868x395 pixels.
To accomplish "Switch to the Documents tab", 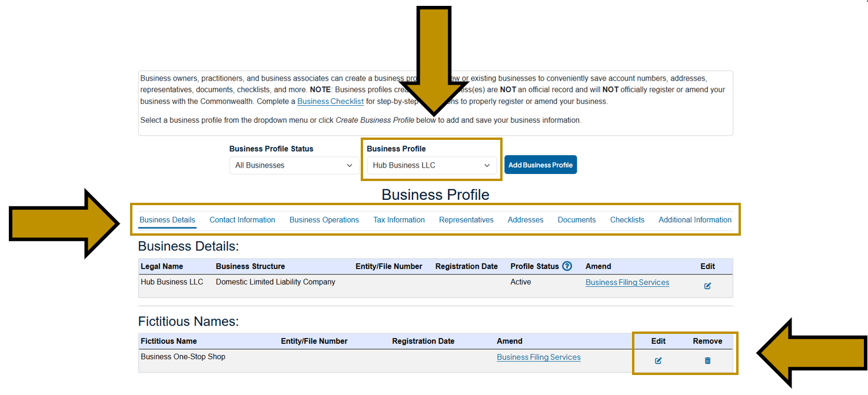I will pyautogui.click(x=576, y=219).
